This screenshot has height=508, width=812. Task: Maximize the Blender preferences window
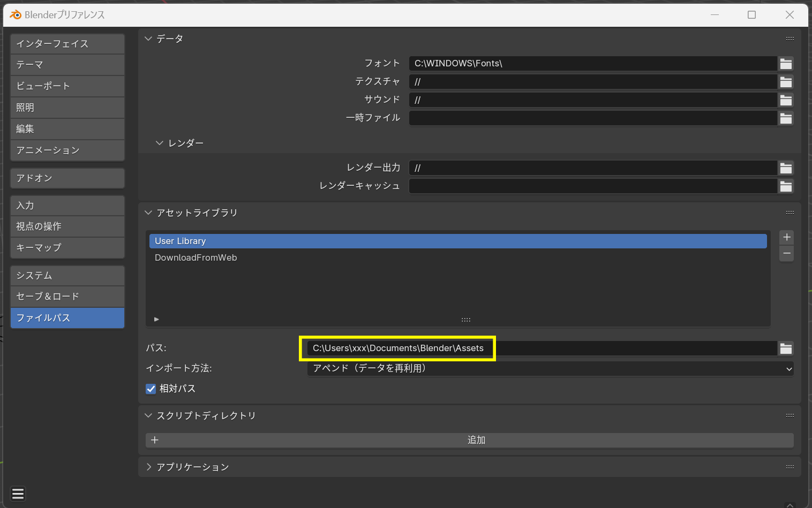point(751,14)
